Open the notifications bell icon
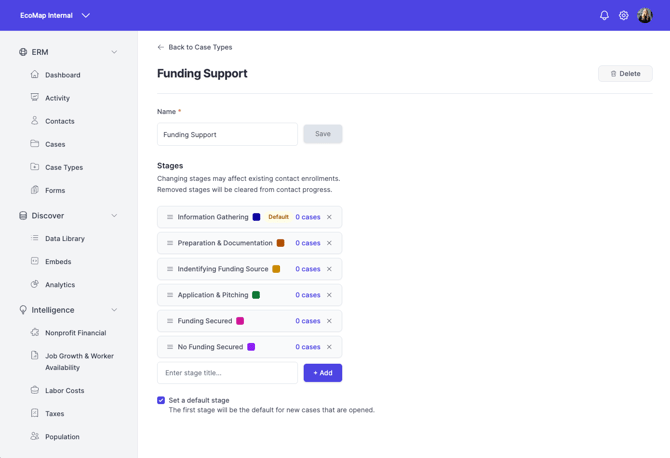The image size is (670, 458). pyautogui.click(x=604, y=15)
